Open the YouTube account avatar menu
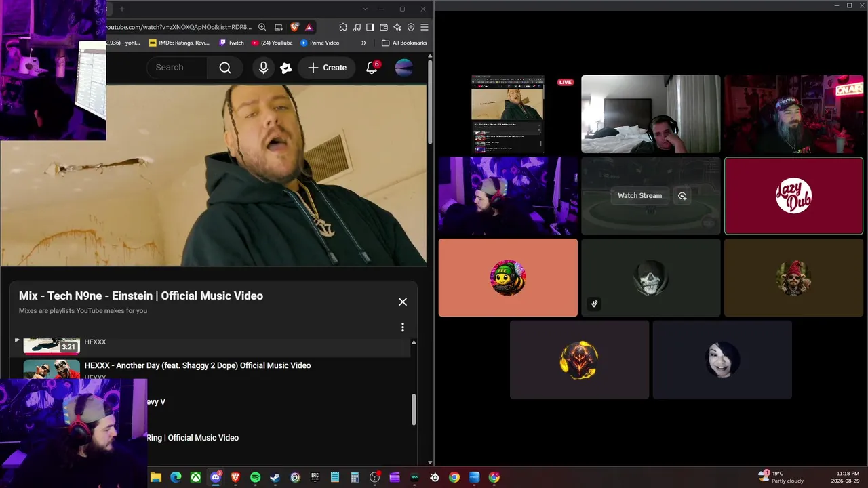This screenshot has height=488, width=868. point(403,68)
